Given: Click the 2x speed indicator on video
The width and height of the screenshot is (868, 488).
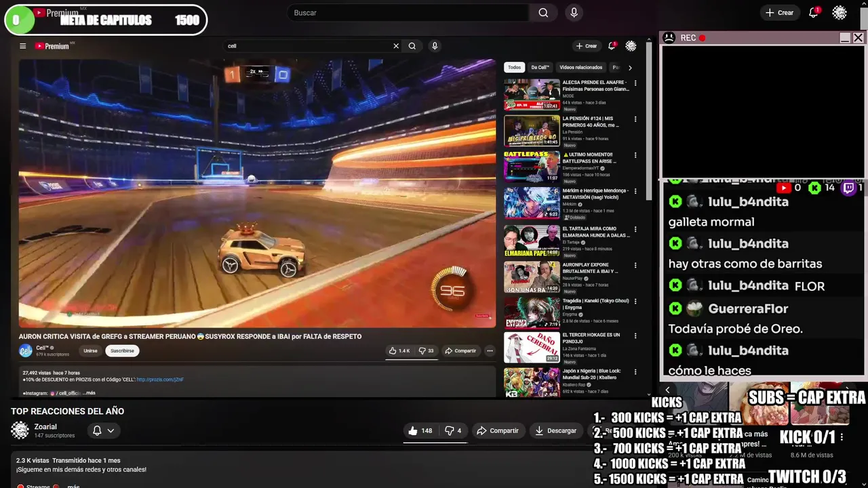Looking at the screenshot, I should (256, 72).
